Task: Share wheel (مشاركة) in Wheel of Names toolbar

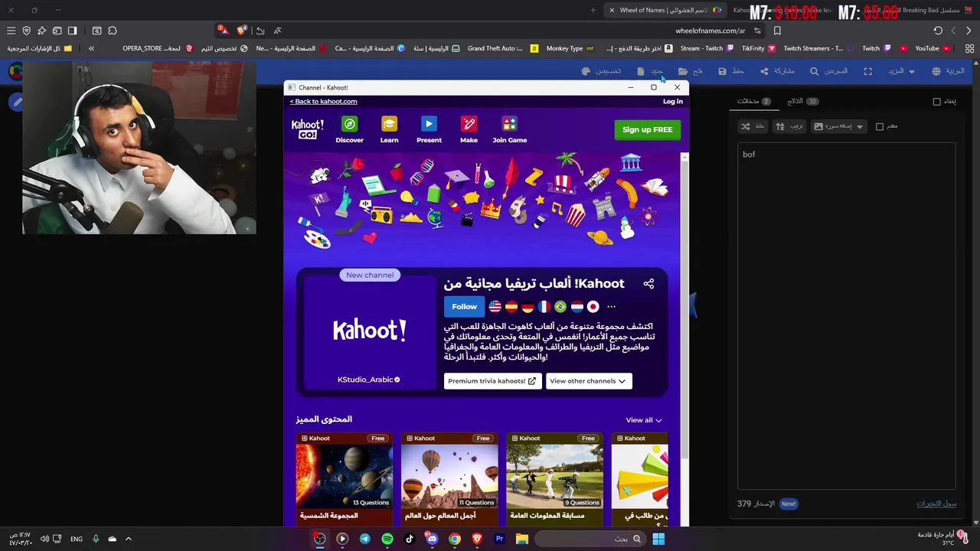Action: pos(776,71)
